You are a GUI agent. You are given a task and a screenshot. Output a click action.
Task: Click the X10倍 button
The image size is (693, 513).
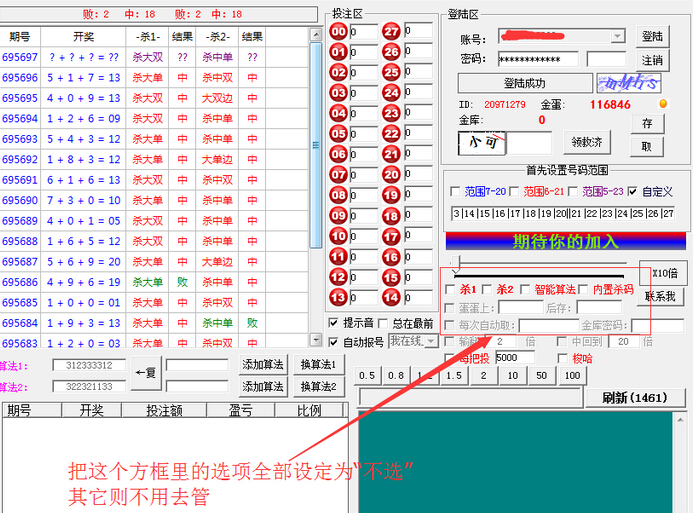pyautogui.click(x=664, y=273)
